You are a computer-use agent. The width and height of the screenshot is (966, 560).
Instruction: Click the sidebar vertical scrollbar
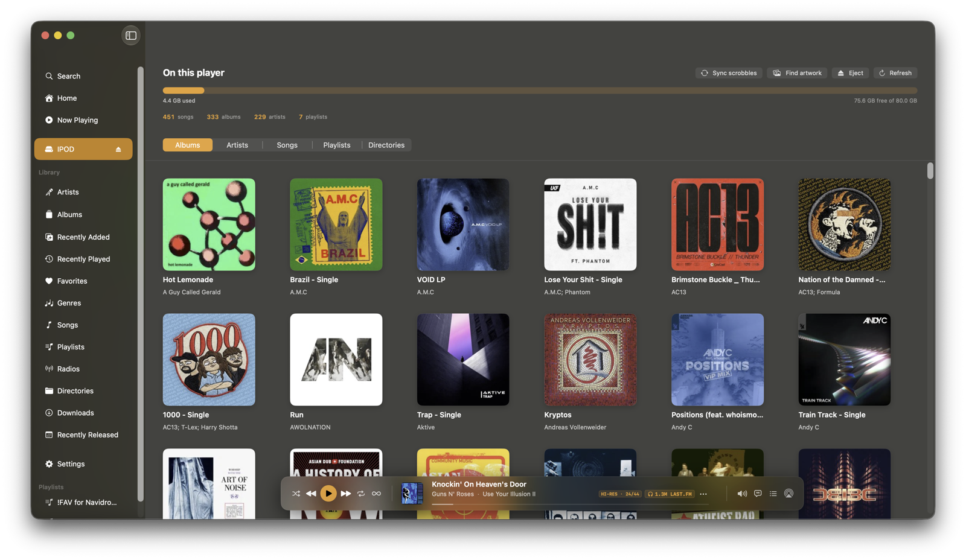click(140, 284)
